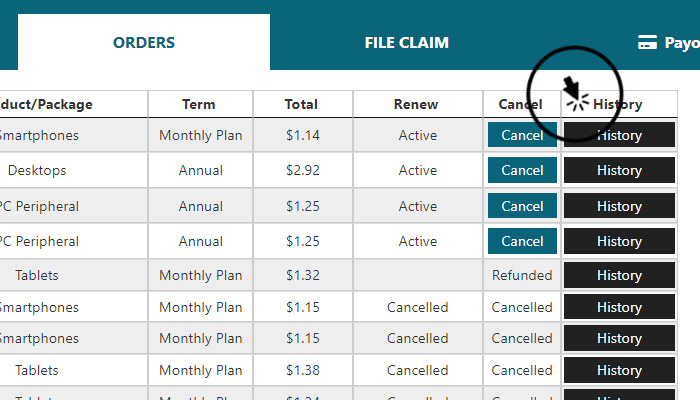Open History for the first PC Peripheral row
Image resolution: width=700 pixels, height=400 pixels.
coord(619,206)
